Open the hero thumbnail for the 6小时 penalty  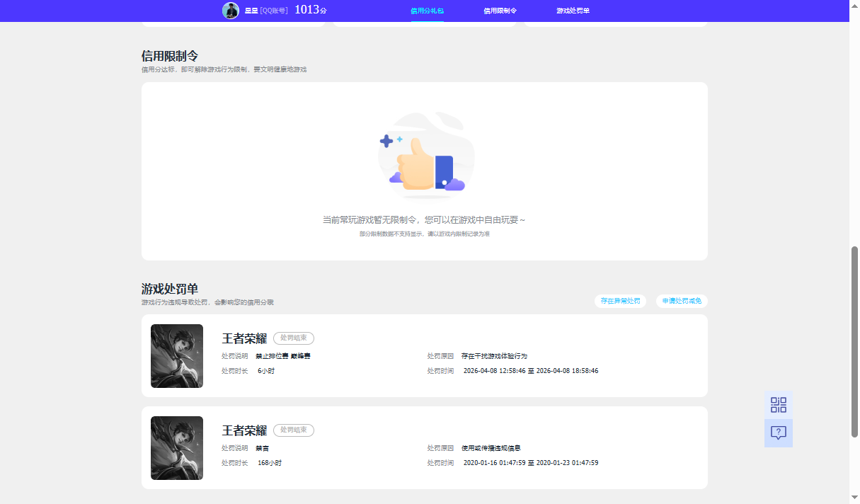point(177,356)
